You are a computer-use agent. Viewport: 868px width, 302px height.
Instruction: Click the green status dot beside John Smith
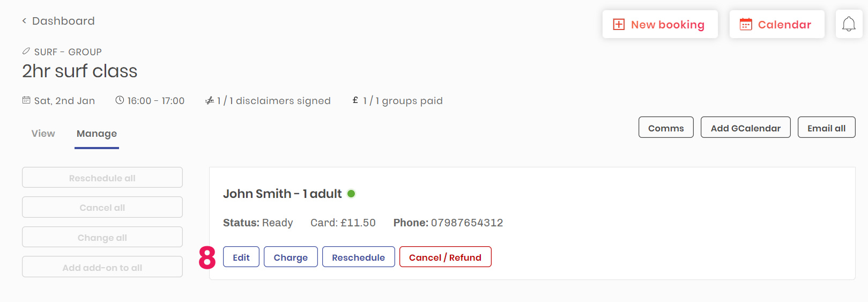351,194
